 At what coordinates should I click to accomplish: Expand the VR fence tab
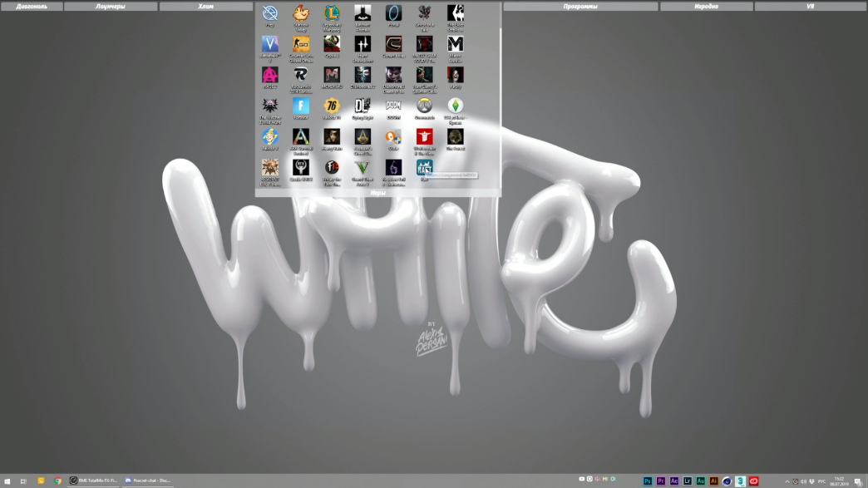(811, 7)
